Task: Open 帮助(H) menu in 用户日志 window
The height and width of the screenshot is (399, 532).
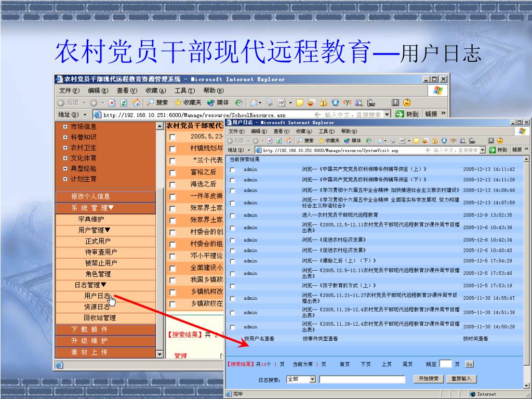Action: 349,131
